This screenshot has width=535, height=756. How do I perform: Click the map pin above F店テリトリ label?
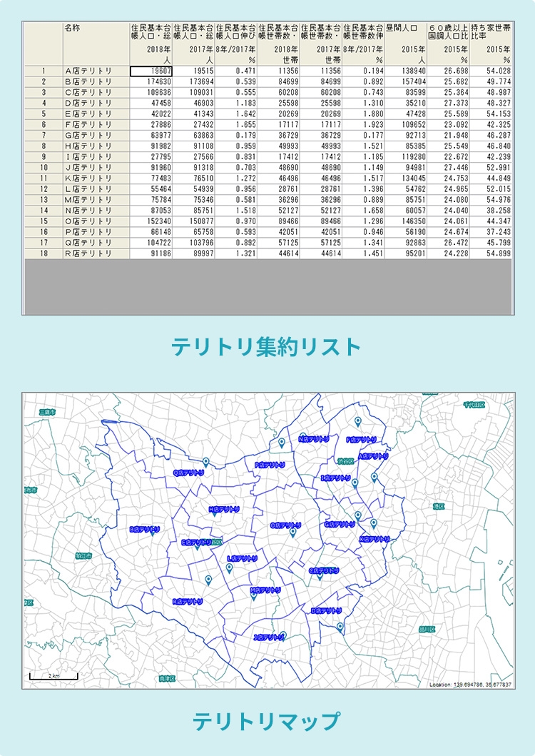tap(357, 422)
